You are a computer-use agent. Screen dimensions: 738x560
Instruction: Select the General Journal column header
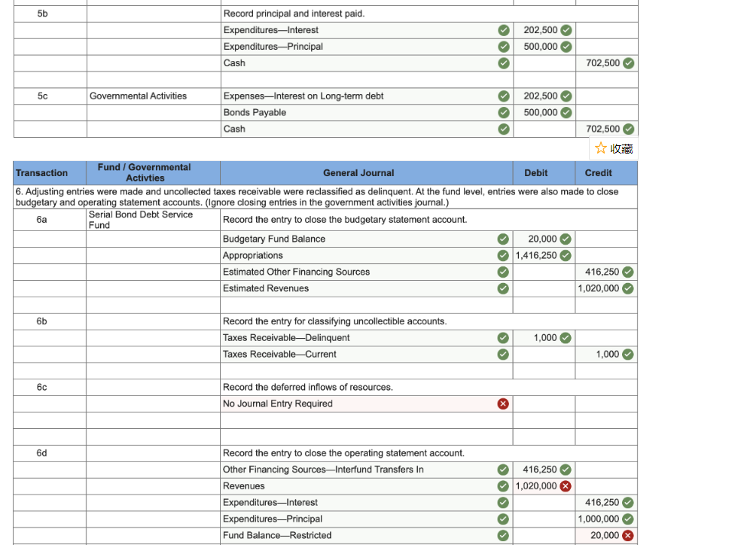point(358,172)
